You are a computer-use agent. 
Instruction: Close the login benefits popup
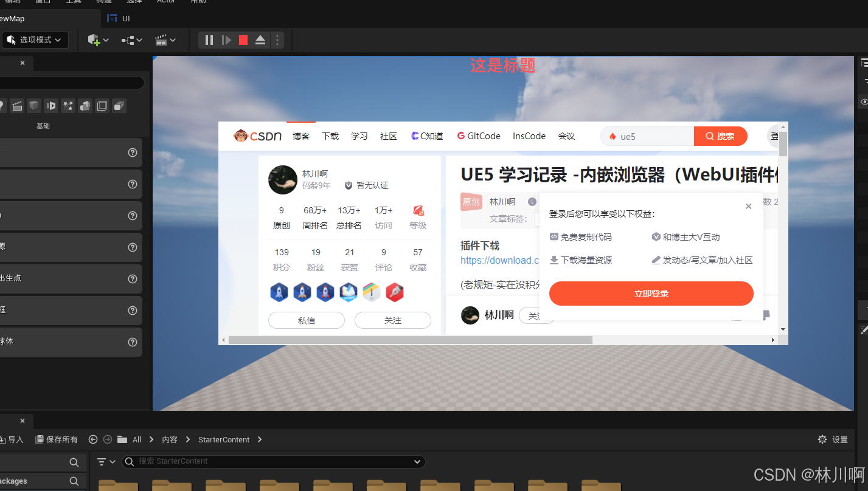click(749, 207)
